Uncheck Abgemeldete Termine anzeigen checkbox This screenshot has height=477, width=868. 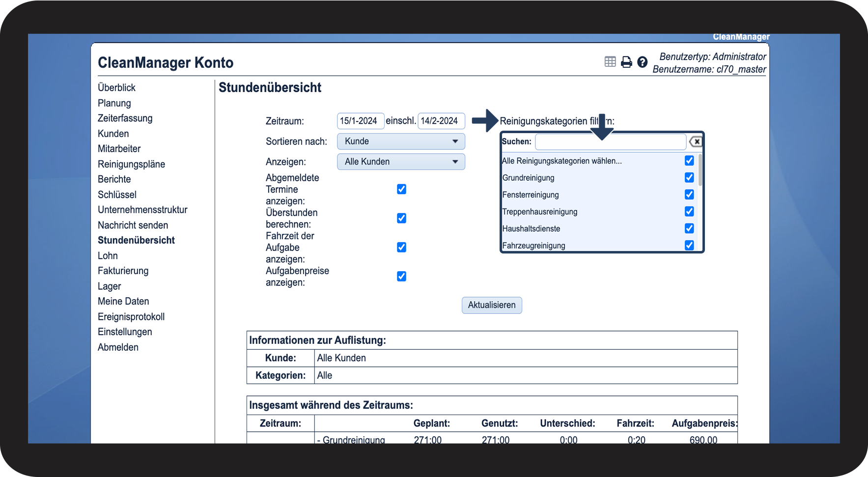click(401, 189)
